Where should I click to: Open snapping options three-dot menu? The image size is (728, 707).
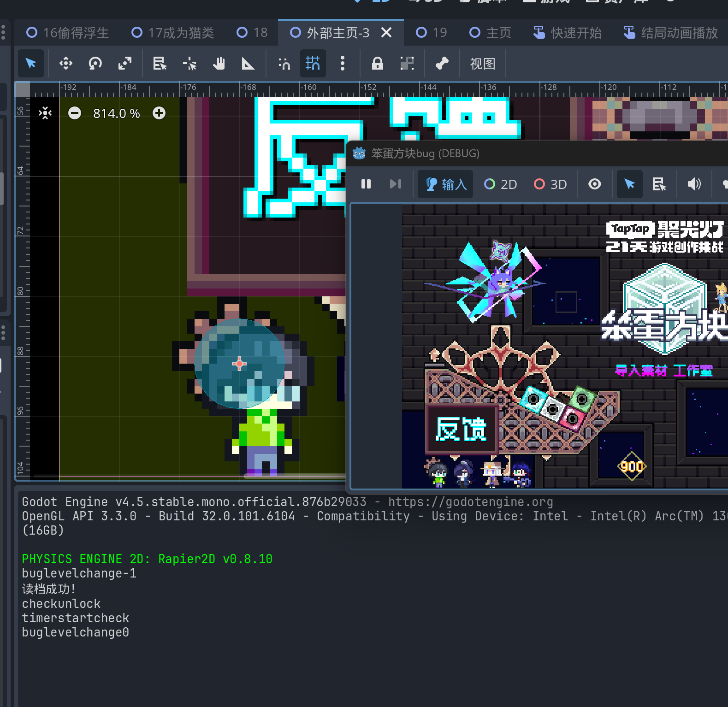click(342, 63)
